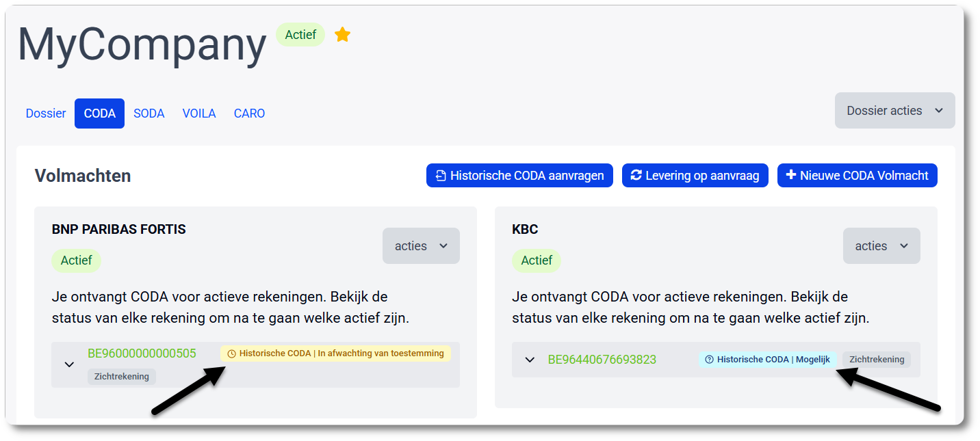Open the Dossier tab
The image size is (980, 441).
point(45,113)
